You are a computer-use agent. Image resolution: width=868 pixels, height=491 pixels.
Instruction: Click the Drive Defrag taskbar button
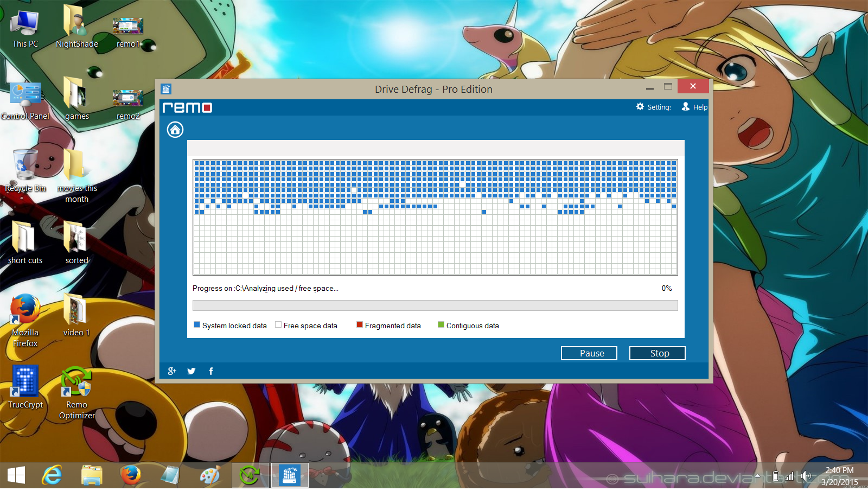tap(290, 475)
